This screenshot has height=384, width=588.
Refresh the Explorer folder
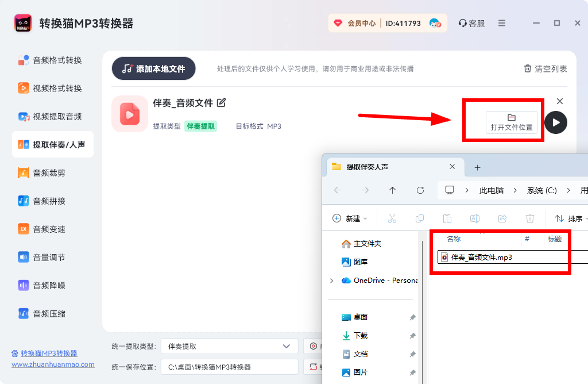pos(420,190)
